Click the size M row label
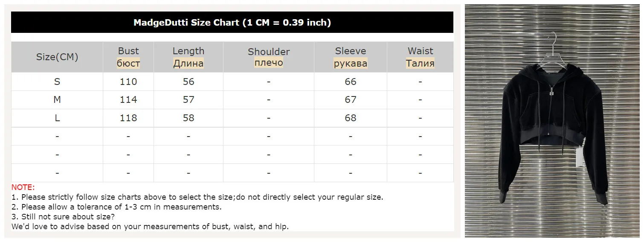644x242 pixels. click(x=57, y=100)
